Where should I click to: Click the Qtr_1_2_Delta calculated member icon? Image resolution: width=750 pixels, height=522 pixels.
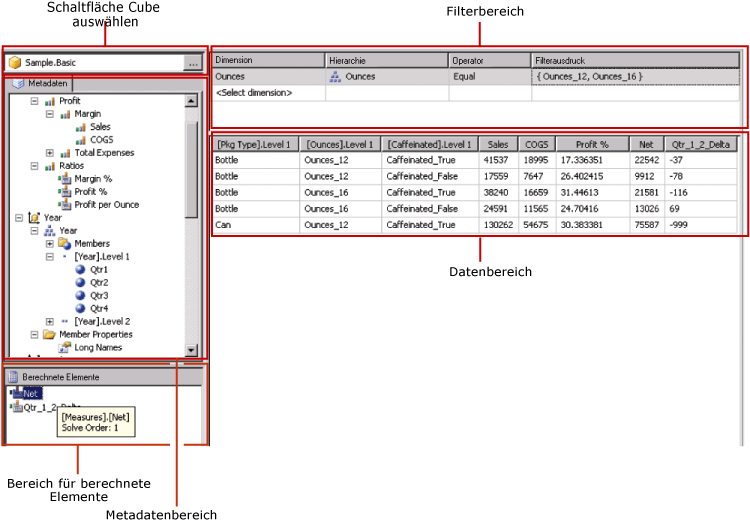coord(16,407)
